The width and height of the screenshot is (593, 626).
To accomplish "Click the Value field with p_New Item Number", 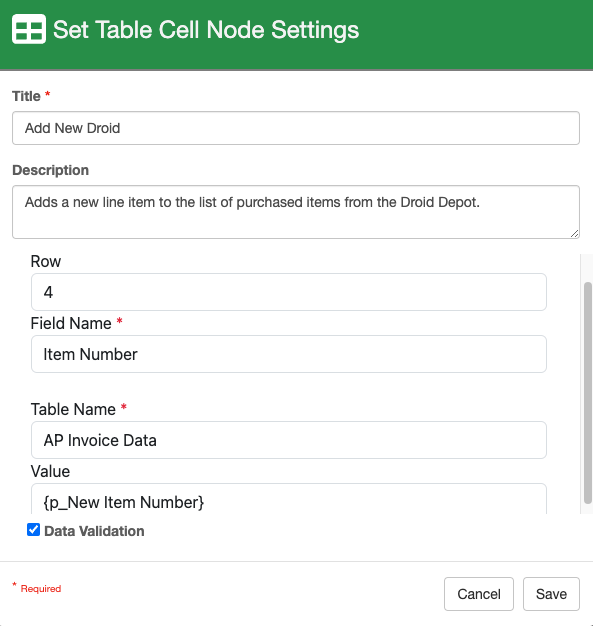I will pos(289,499).
